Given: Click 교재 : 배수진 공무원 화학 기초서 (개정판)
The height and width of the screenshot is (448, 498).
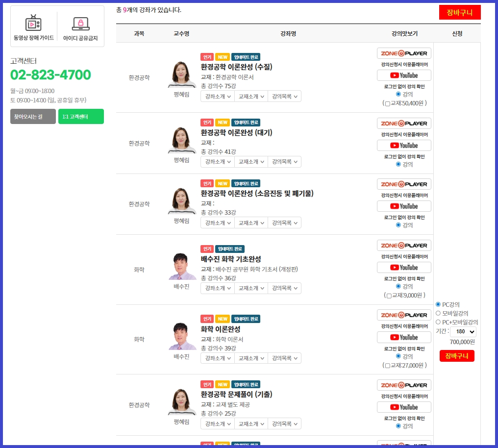Looking at the screenshot, I should (x=249, y=269).
